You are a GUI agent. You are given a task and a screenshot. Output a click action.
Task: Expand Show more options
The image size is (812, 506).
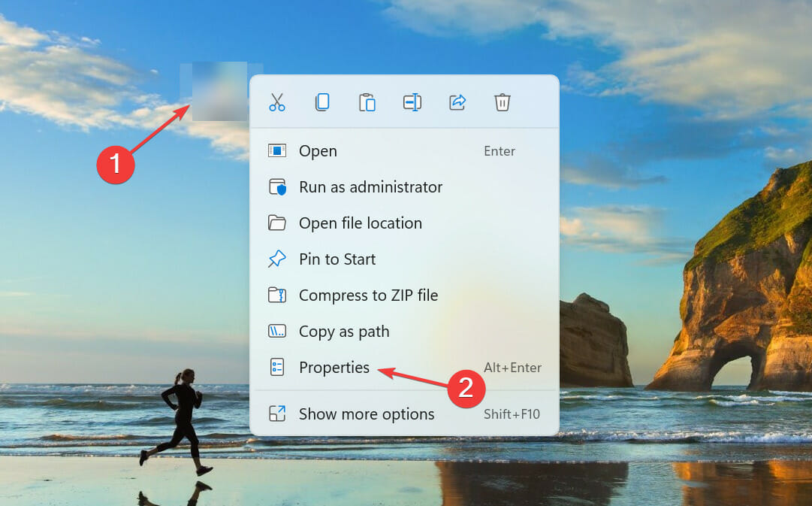tap(404, 414)
